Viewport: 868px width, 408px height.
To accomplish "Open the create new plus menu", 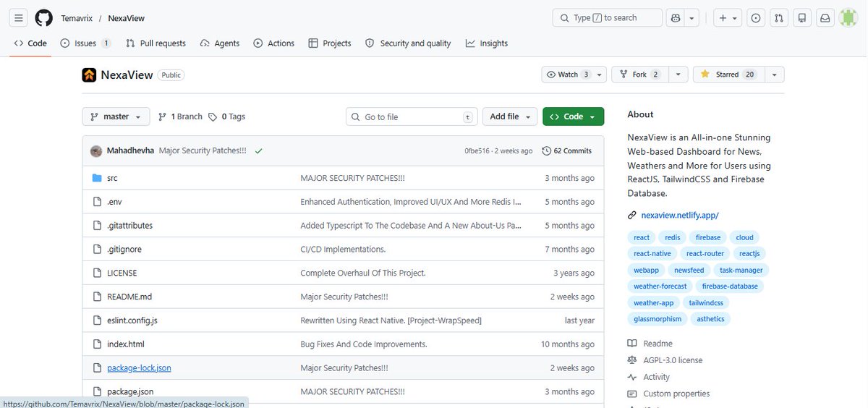I will tap(727, 18).
